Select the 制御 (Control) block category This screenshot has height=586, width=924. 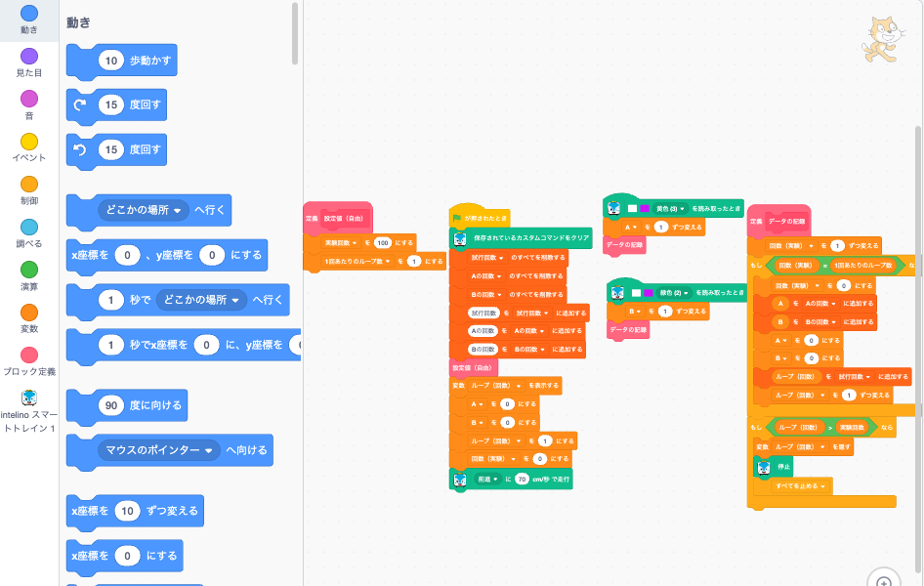(29, 191)
